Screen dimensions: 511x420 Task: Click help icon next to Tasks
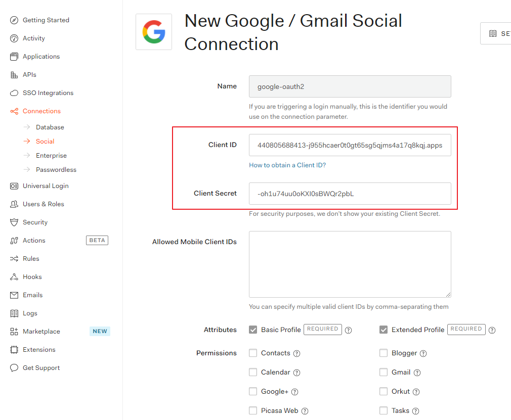415,411
